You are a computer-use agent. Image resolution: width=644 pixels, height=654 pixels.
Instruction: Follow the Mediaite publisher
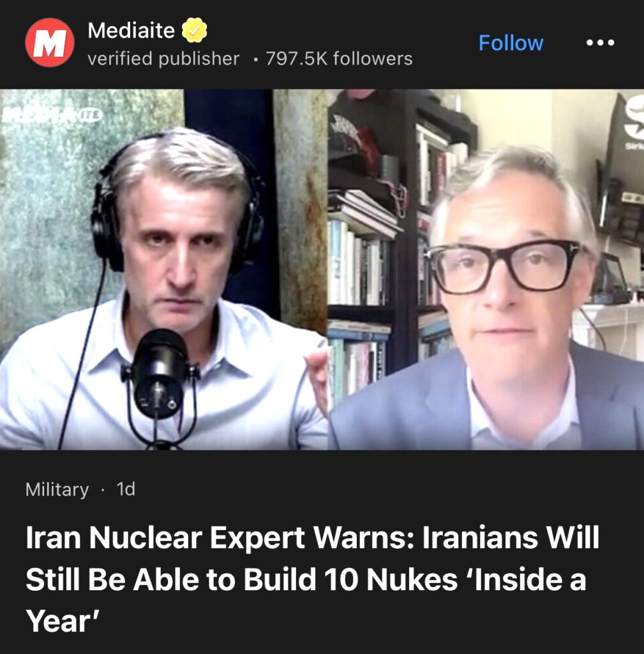tap(511, 43)
